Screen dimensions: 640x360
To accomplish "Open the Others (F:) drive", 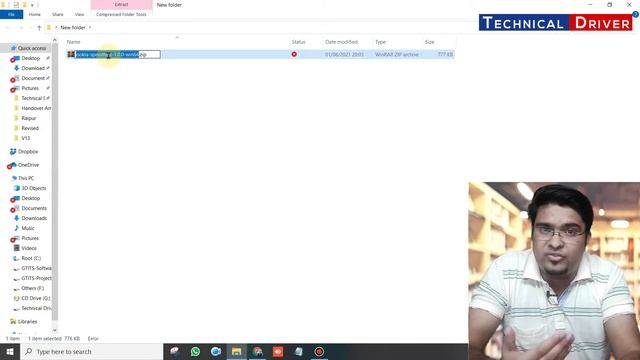I will 32,288.
